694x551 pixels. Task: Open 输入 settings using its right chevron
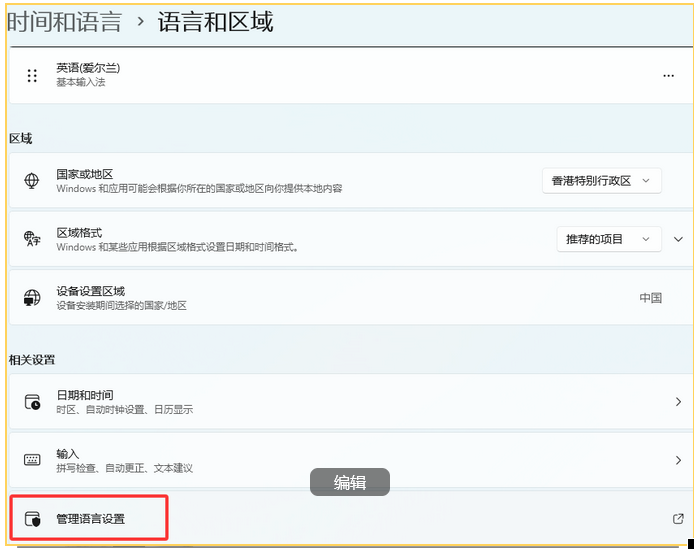[678, 460]
